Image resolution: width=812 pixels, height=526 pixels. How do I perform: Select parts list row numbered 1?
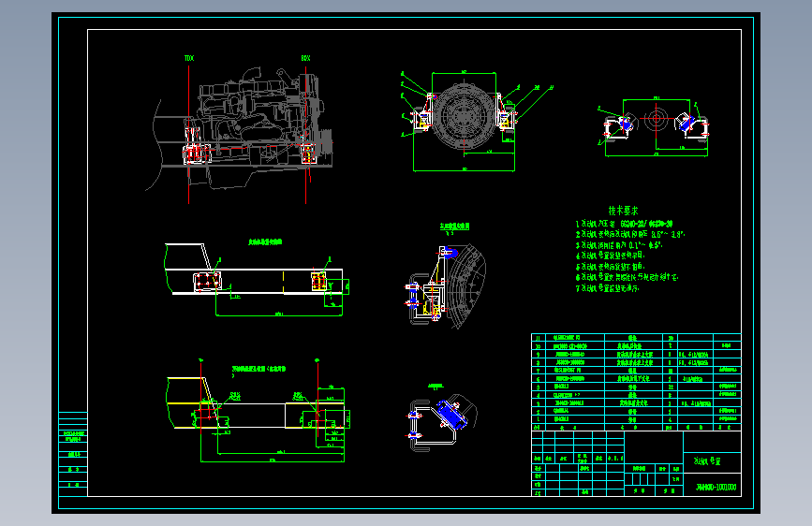[636, 418]
